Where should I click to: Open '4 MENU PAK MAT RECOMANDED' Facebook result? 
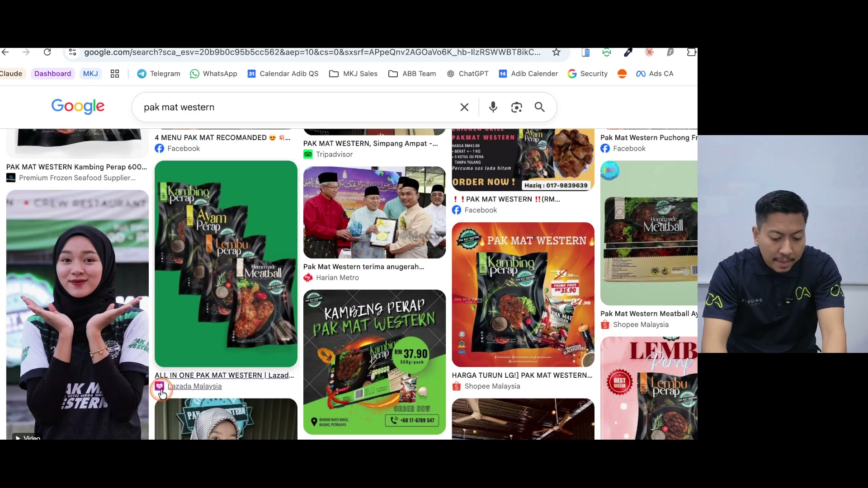(222, 137)
